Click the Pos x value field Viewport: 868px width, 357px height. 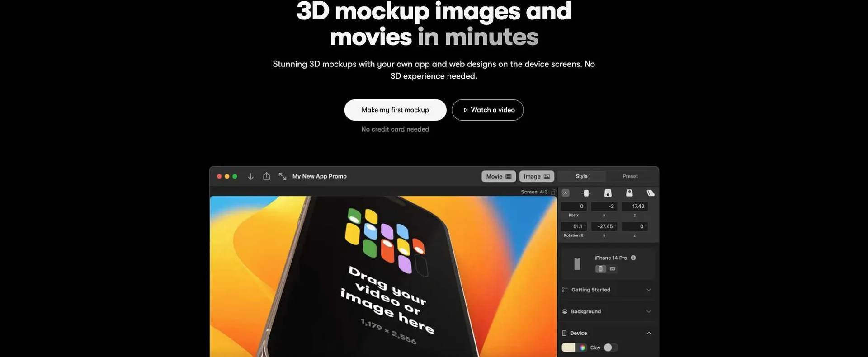(x=574, y=207)
